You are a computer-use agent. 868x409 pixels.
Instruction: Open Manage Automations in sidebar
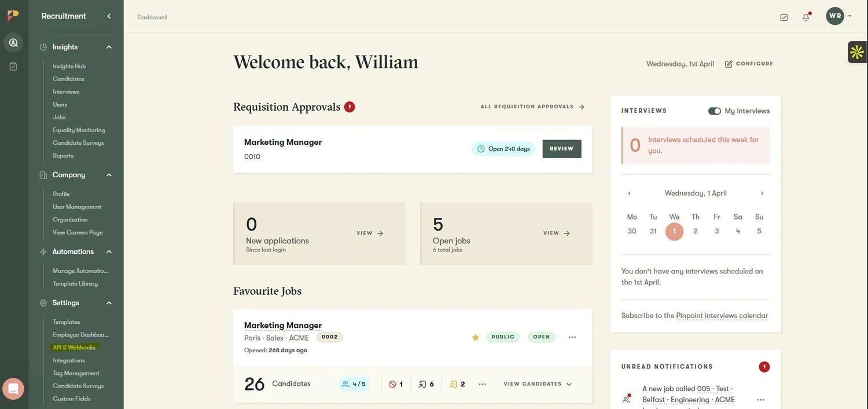[x=80, y=271]
